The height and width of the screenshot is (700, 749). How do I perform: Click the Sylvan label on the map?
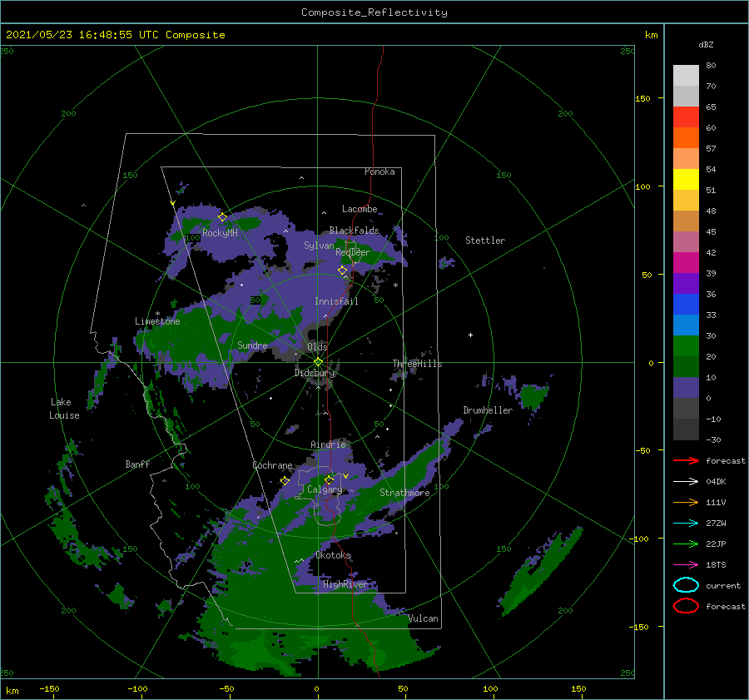pyautogui.click(x=319, y=246)
